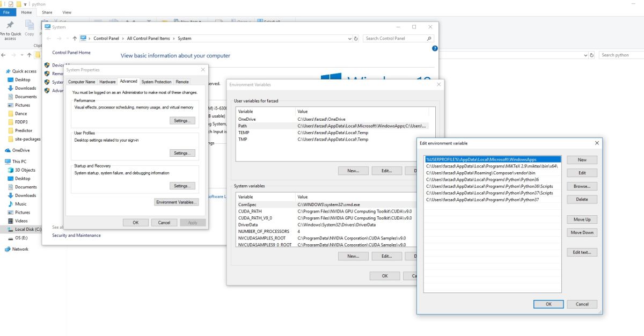
Task: Click the Move Down button
Action: point(582,232)
